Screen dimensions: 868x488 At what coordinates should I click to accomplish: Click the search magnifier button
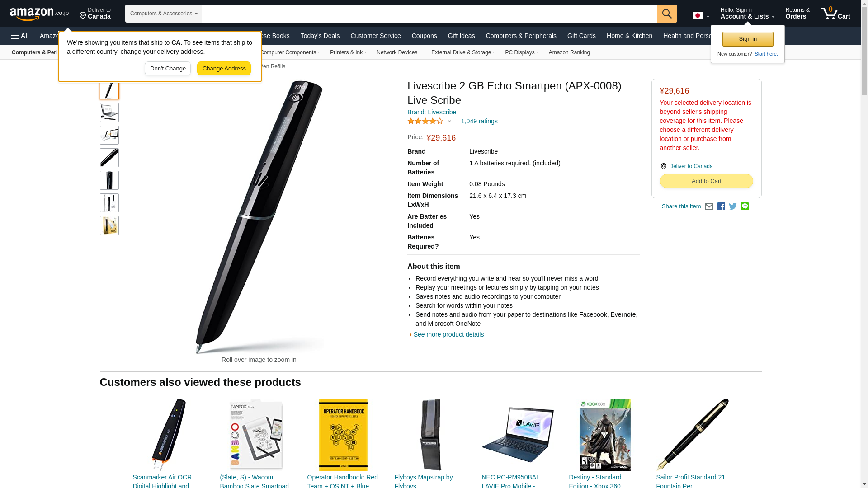(667, 14)
